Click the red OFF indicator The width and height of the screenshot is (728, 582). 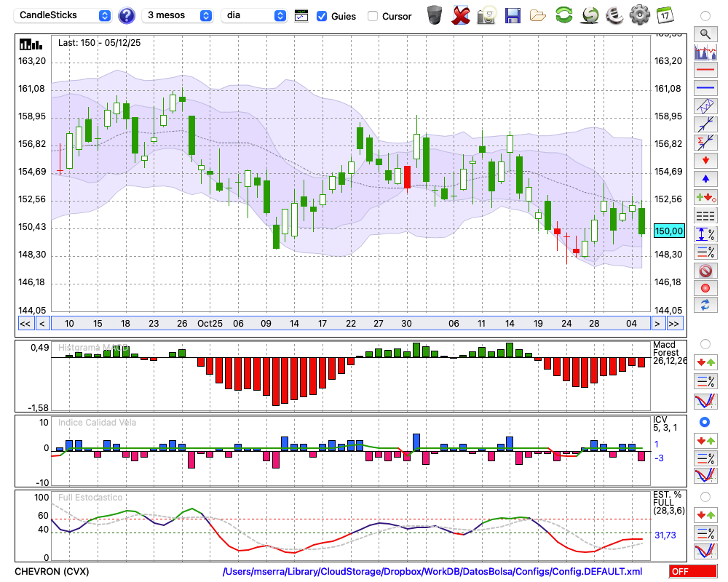(692, 572)
